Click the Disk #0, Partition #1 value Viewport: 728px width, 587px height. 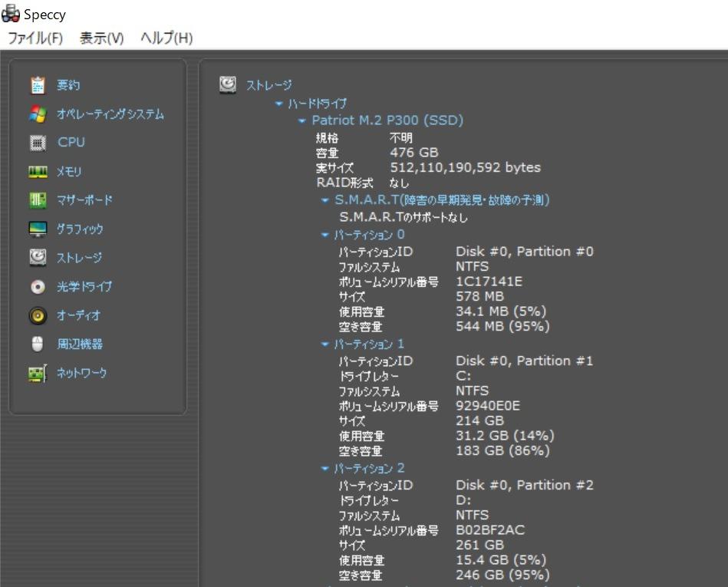(x=524, y=361)
